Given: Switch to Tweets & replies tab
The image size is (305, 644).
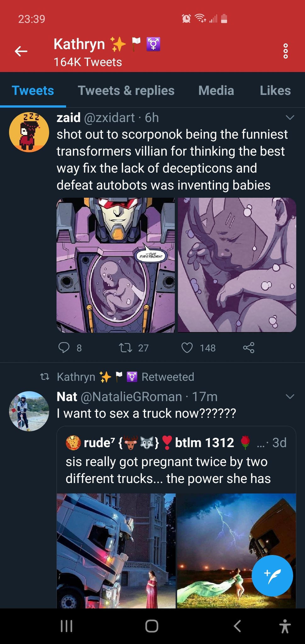Looking at the screenshot, I should [x=126, y=91].
